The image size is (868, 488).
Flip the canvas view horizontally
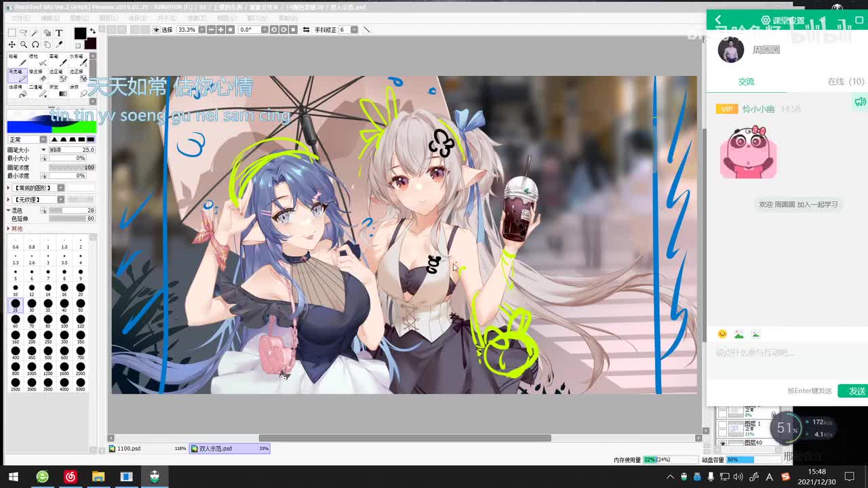(x=306, y=30)
